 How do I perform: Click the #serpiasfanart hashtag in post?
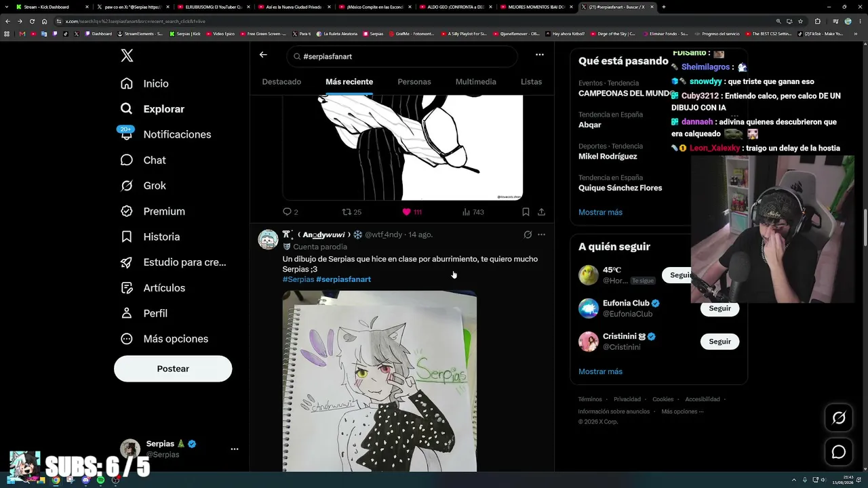click(x=343, y=279)
